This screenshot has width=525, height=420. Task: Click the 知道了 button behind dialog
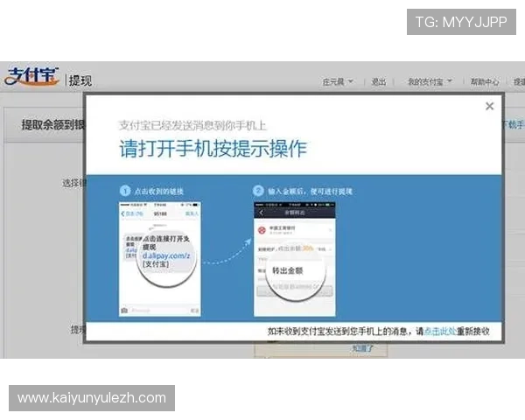click(362, 348)
